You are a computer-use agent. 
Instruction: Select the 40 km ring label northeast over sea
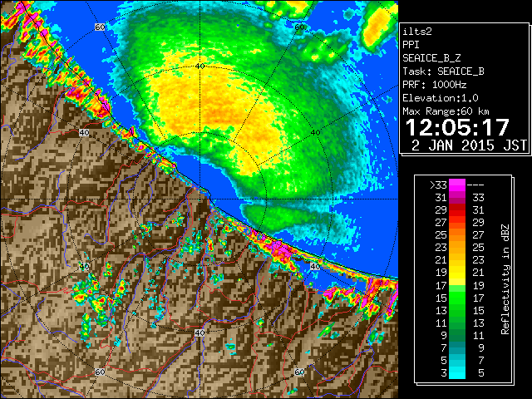pos(316,132)
